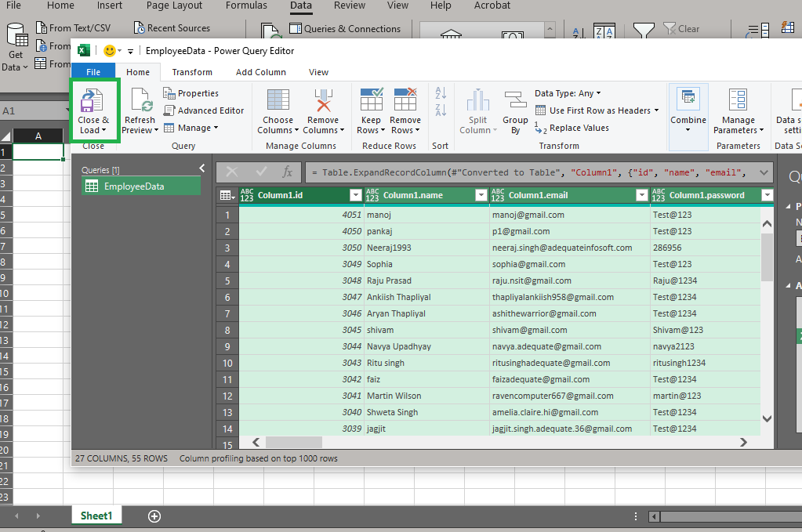The width and height of the screenshot is (802, 532).
Task: Click Recent Sources in Excel ribbon
Action: pyautogui.click(x=172, y=28)
